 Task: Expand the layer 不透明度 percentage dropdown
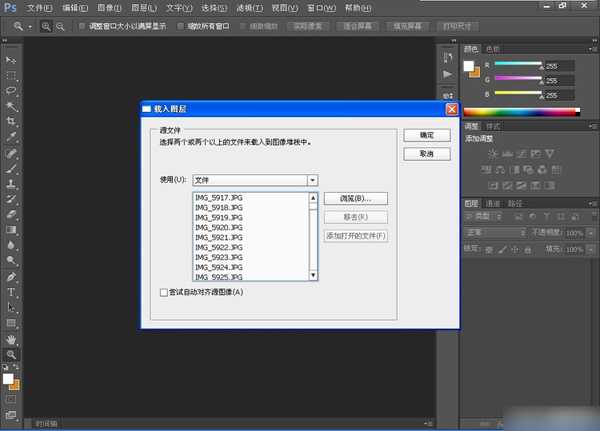click(589, 232)
